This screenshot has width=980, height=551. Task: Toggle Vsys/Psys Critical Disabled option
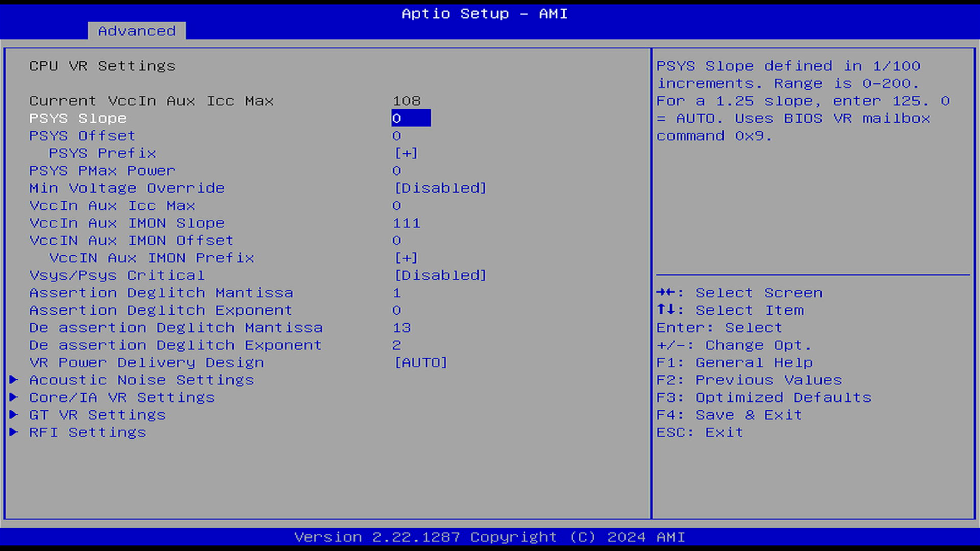click(x=440, y=275)
